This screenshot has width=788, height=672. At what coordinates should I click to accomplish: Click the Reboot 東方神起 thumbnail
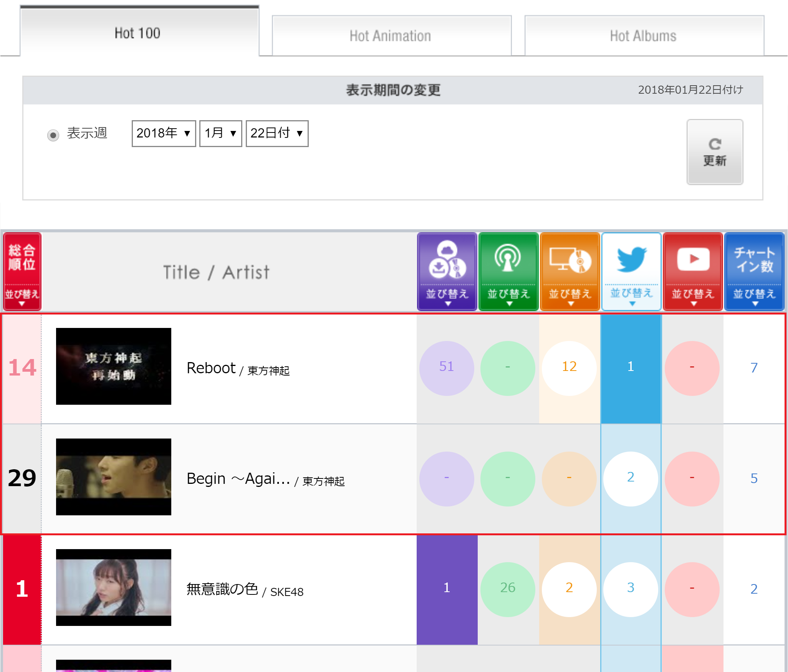click(114, 366)
